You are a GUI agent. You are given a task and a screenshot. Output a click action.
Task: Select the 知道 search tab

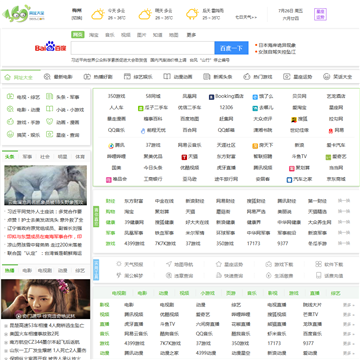(158, 35)
